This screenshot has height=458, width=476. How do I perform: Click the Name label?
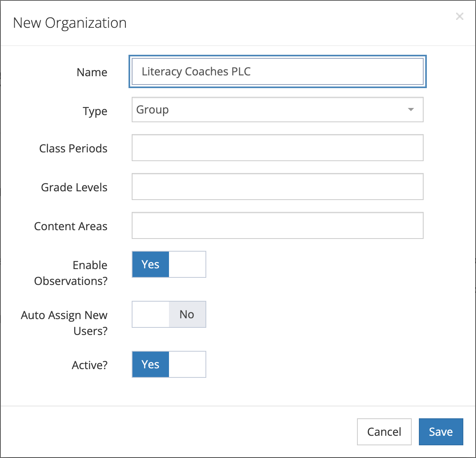92,72
